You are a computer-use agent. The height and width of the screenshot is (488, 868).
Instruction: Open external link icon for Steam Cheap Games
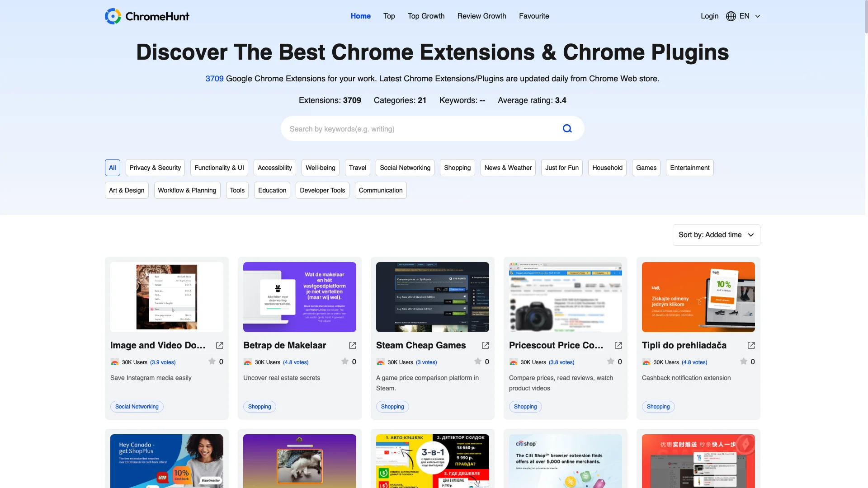click(486, 346)
